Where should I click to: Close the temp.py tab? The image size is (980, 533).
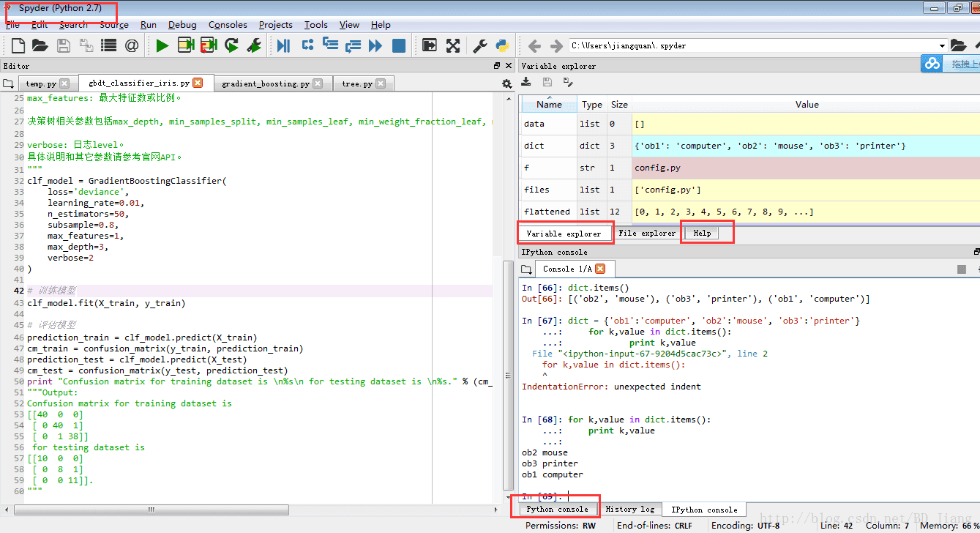[x=64, y=83]
